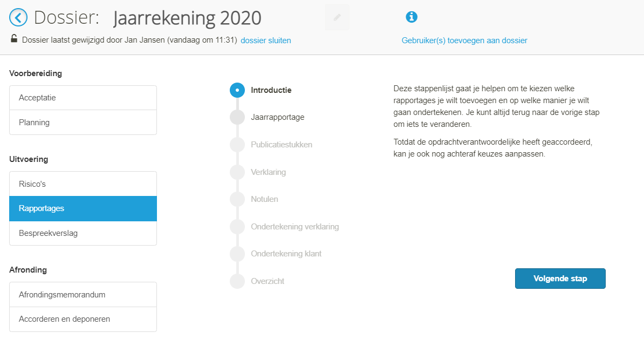Open Acceptatie in the sidebar
The image size is (644, 339).
(x=83, y=98)
